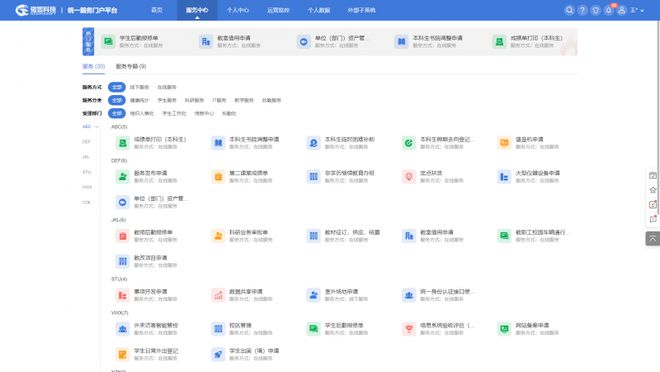Click the 学生出国（境）申请 rocket icon
The width and height of the screenshot is (660, 372).
[218, 354]
